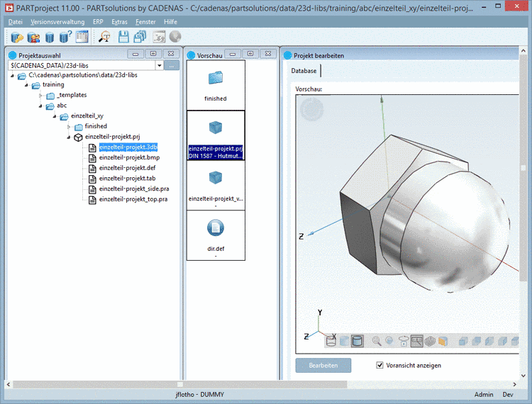Click the magnifier search icon in top toolbar
Viewport: 532px width, 404px height.
pos(104,38)
